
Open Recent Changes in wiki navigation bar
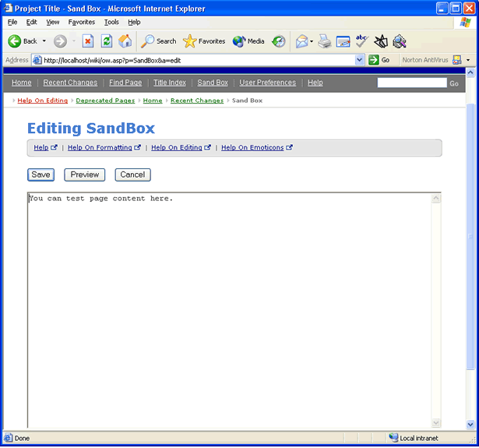tap(70, 83)
